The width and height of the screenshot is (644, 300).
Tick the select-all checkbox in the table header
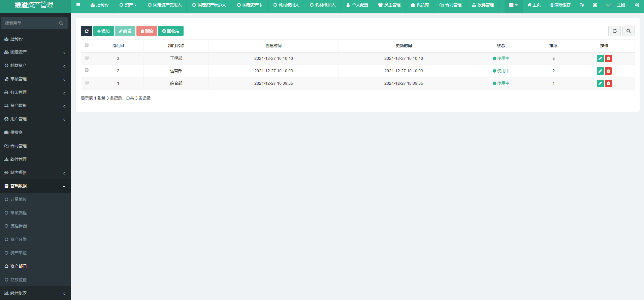(87, 45)
